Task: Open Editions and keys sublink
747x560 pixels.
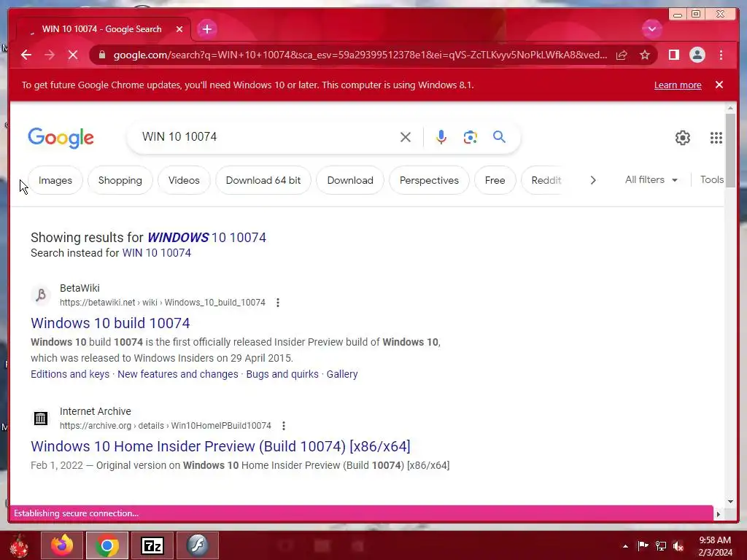Action: (x=70, y=374)
